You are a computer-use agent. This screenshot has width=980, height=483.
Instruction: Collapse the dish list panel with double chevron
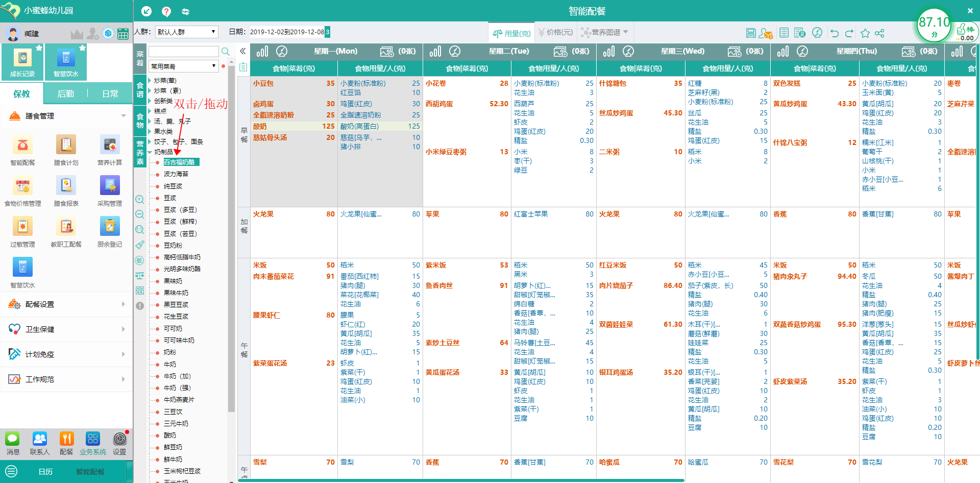243,51
